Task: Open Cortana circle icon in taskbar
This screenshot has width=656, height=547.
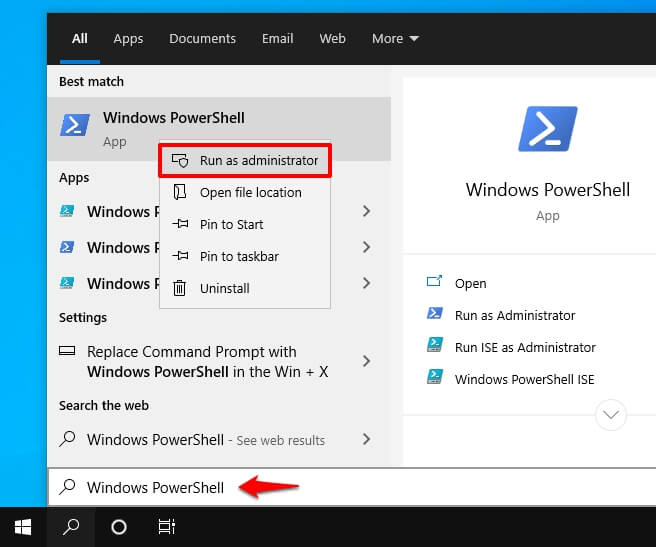Action: [119, 527]
